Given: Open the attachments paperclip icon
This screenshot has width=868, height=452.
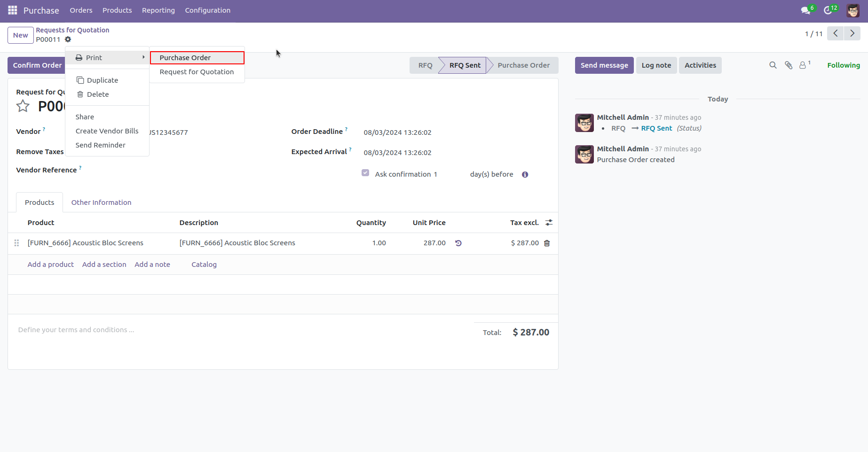Looking at the screenshot, I should (x=788, y=65).
